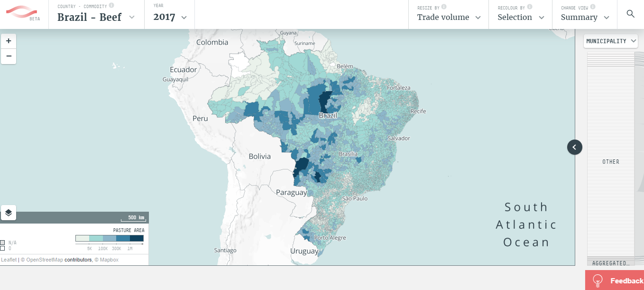Screen dimensions: 644x290
Task: Follow the OpenStreetMap attribution link
Action: 45,260
